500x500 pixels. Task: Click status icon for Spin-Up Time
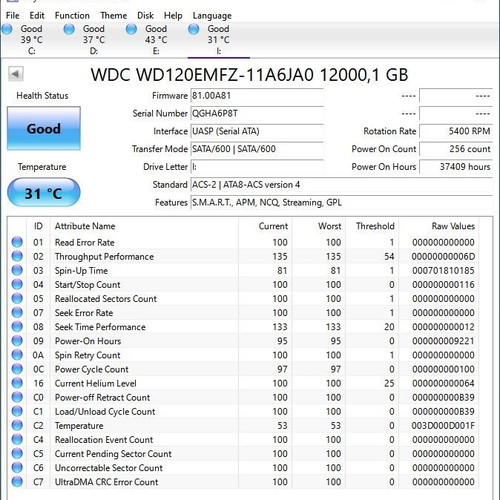17,270
